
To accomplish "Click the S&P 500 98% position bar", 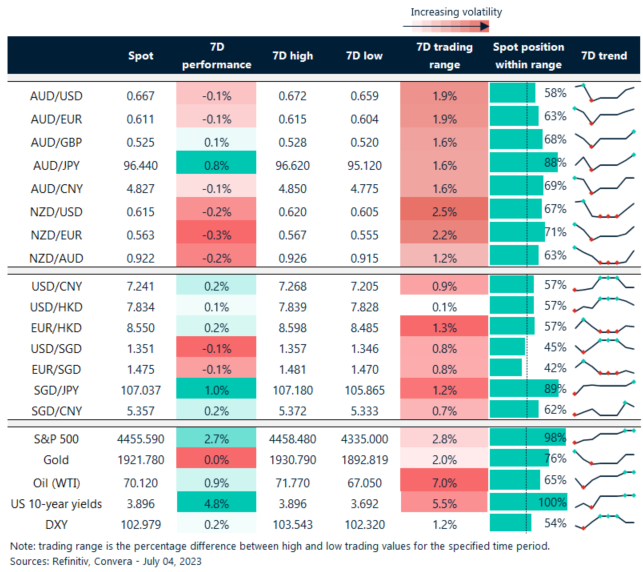I will click(x=528, y=410).
